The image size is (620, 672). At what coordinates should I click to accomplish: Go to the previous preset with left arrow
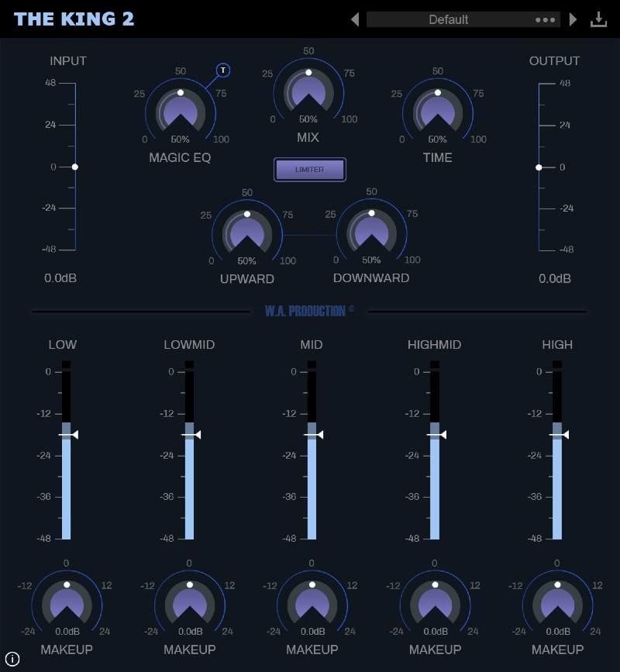point(354,19)
